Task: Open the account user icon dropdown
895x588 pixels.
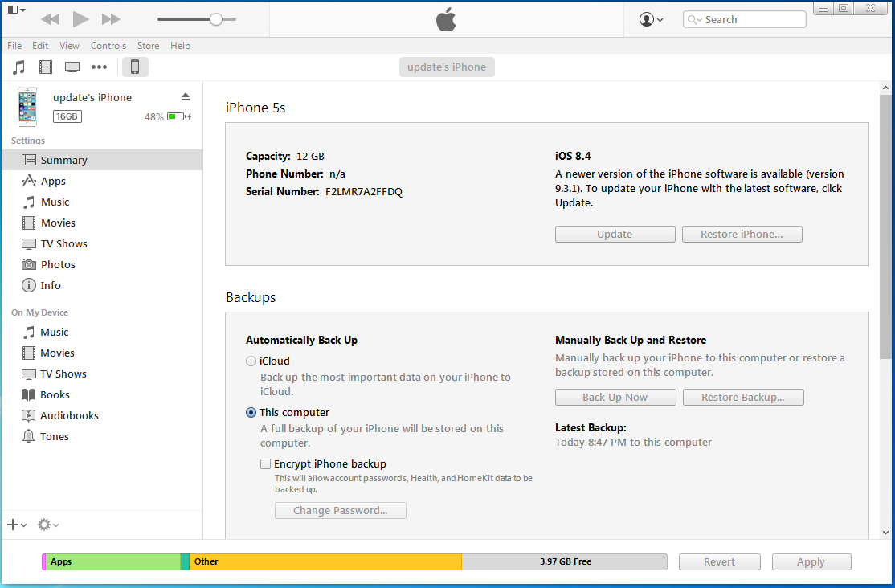Action: (x=651, y=19)
